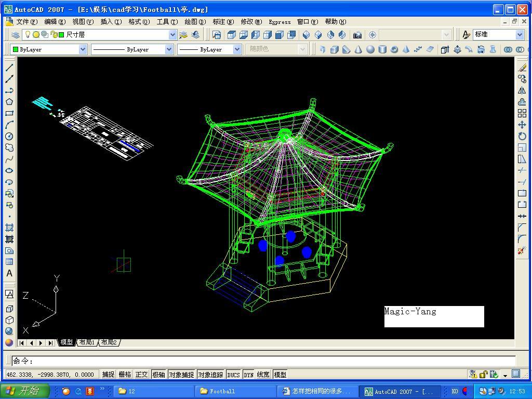This screenshot has height=399, width=532.
Task: Toggle layer light bulb on/off icon
Action: coord(28,34)
